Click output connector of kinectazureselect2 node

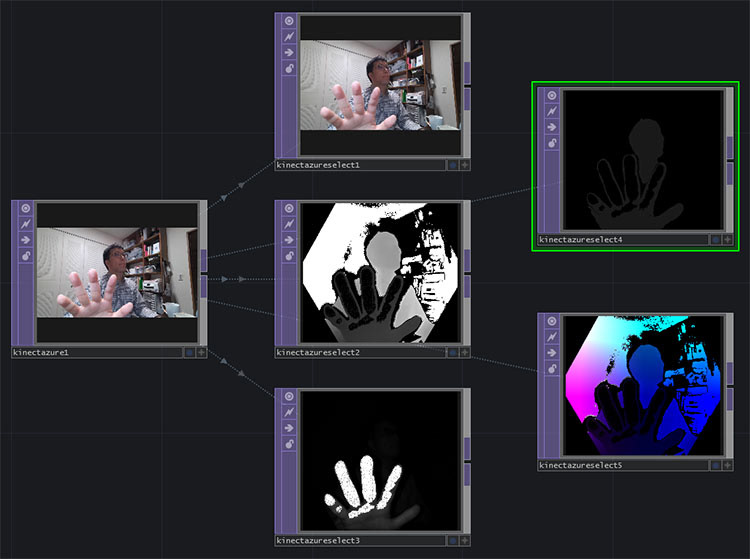point(467,260)
